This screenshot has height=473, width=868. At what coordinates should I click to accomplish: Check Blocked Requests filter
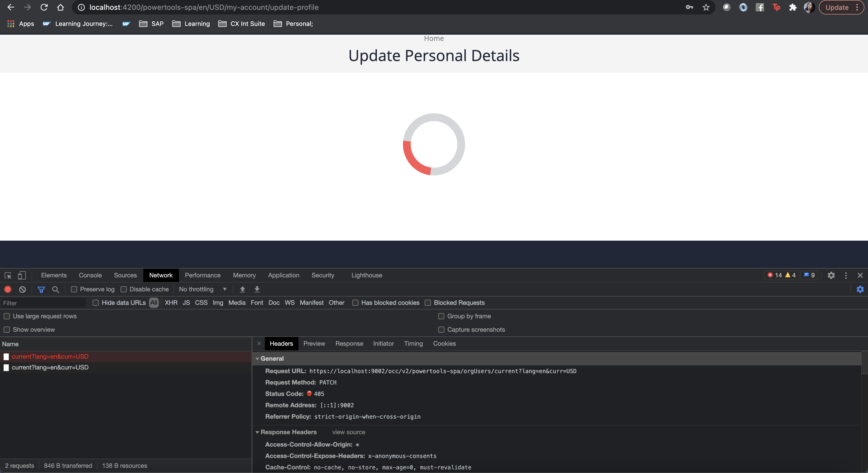[x=428, y=303]
